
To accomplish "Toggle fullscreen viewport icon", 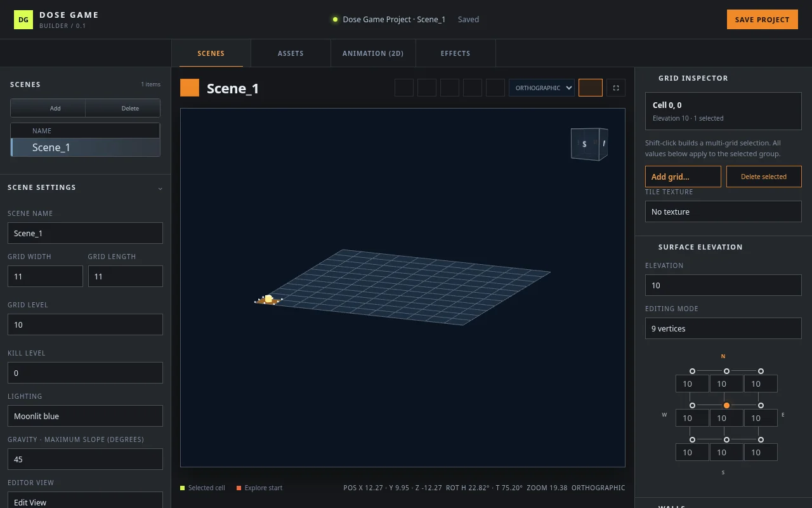I will tap(616, 88).
